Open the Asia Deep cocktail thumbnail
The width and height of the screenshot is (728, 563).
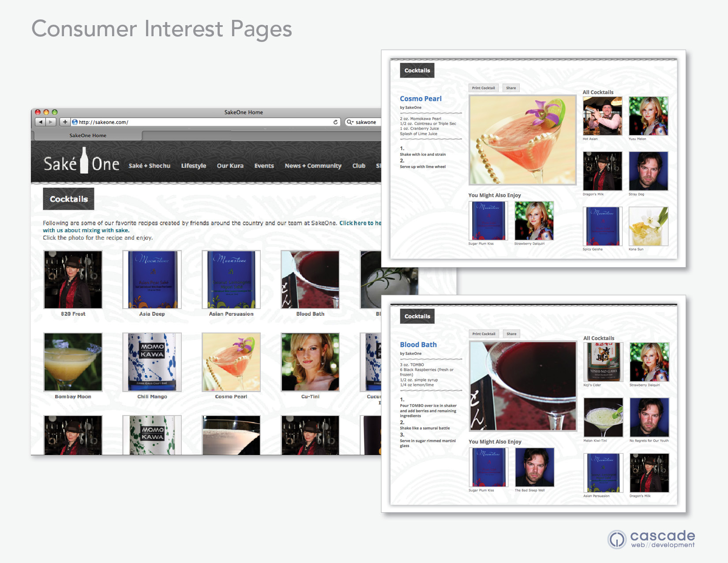pos(152,280)
